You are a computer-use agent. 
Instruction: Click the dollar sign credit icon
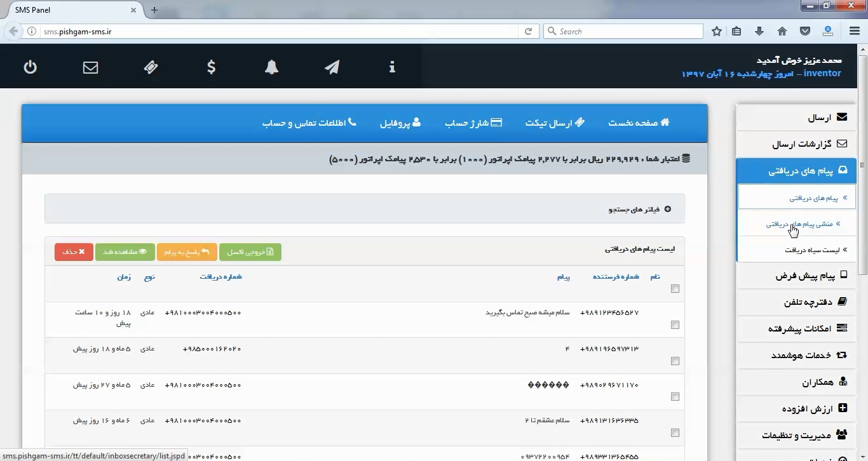(211, 67)
